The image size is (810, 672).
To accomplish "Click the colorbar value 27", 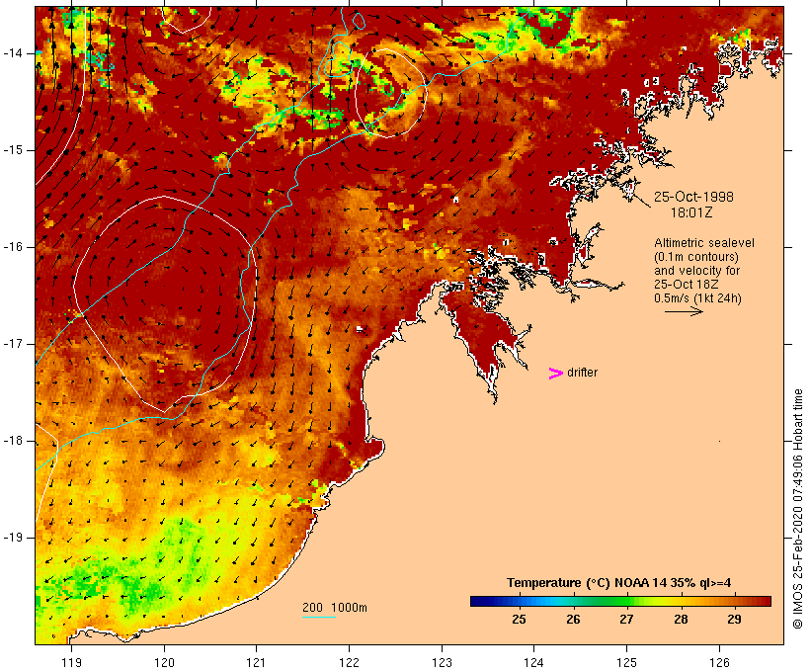I will click(626, 620).
